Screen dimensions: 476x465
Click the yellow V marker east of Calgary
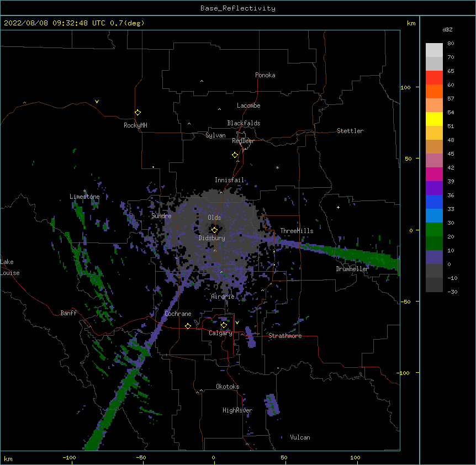pyautogui.click(x=237, y=323)
